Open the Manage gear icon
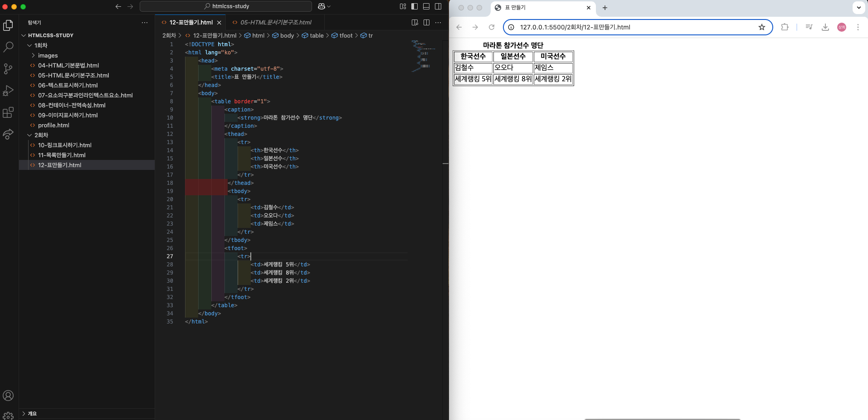Viewport: 868px width, 420px height. tap(8, 415)
